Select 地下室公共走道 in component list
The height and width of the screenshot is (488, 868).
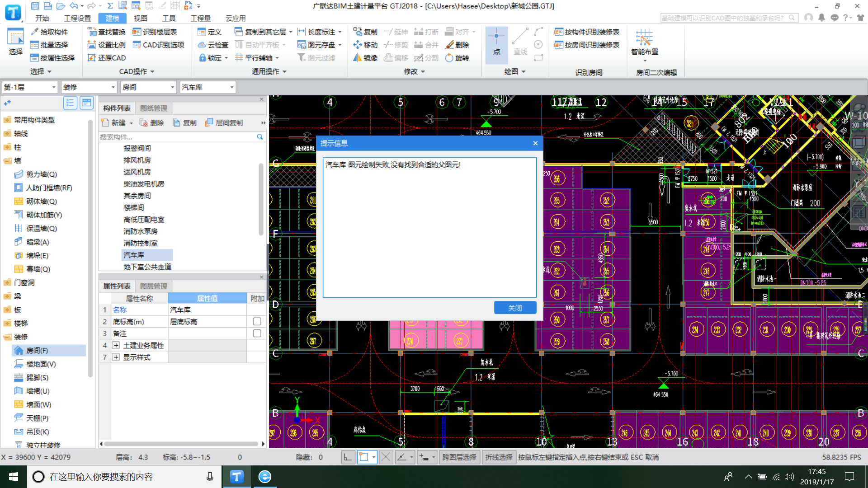(x=147, y=267)
